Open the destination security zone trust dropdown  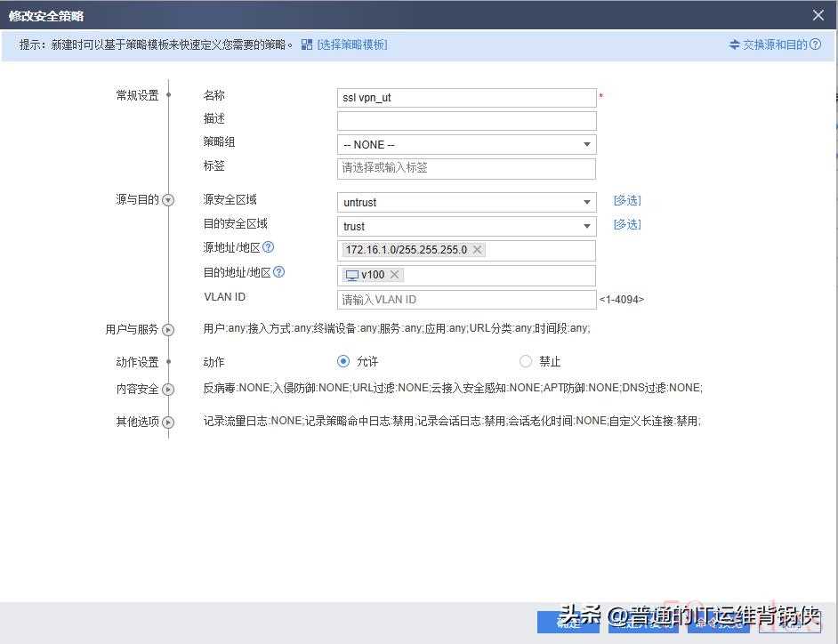point(586,227)
